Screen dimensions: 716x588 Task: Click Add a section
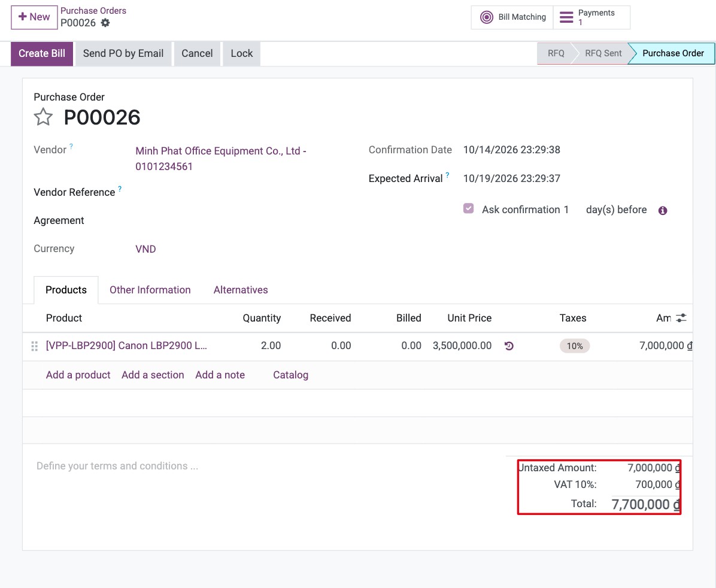tap(153, 375)
